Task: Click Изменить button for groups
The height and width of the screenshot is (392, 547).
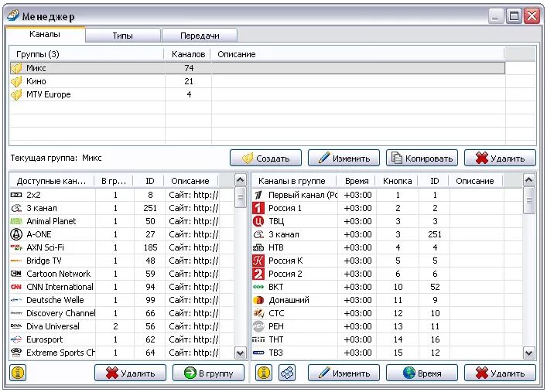Action: [x=344, y=159]
